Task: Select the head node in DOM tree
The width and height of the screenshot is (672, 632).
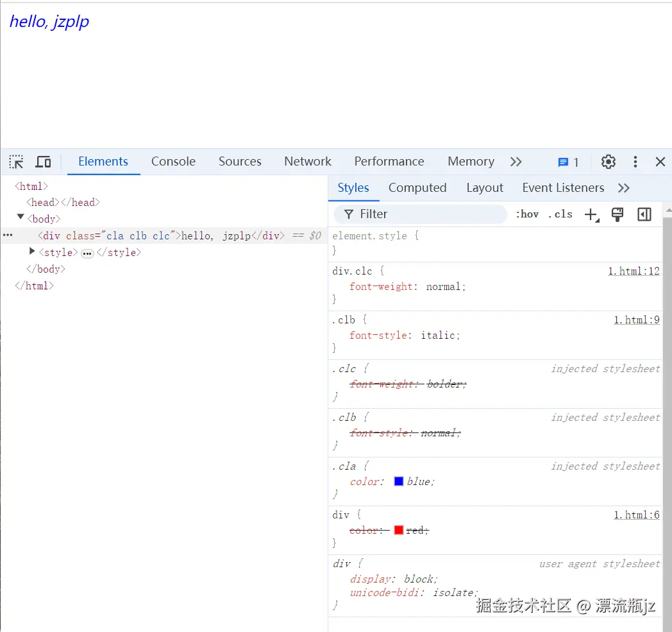Action: (63, 202)
